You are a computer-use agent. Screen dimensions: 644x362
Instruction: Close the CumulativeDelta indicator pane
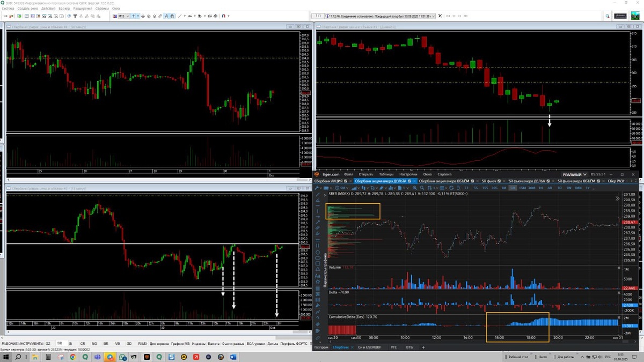tap(619, 317)
